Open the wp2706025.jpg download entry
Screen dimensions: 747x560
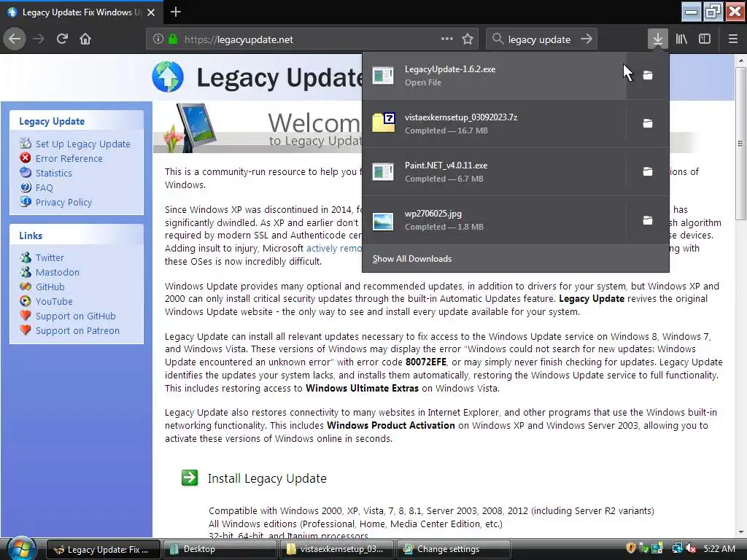[x=494, y=220]
